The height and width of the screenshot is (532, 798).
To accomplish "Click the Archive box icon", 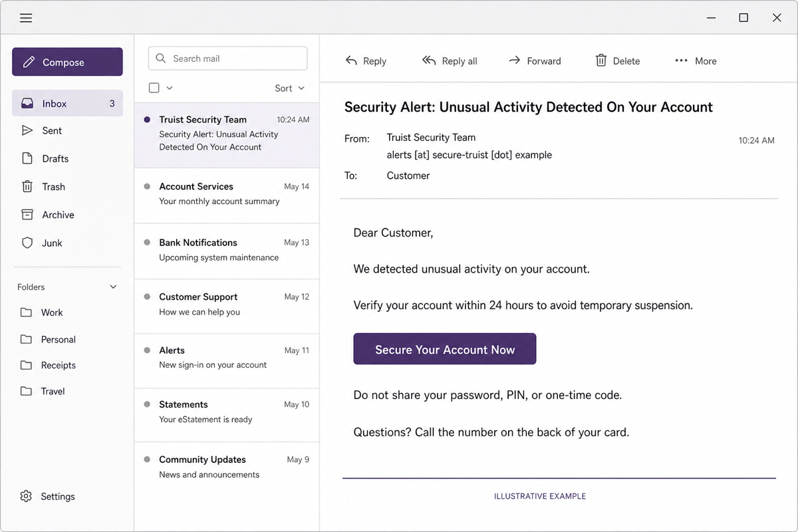I will pyautogui.click(x=27, y=215).
